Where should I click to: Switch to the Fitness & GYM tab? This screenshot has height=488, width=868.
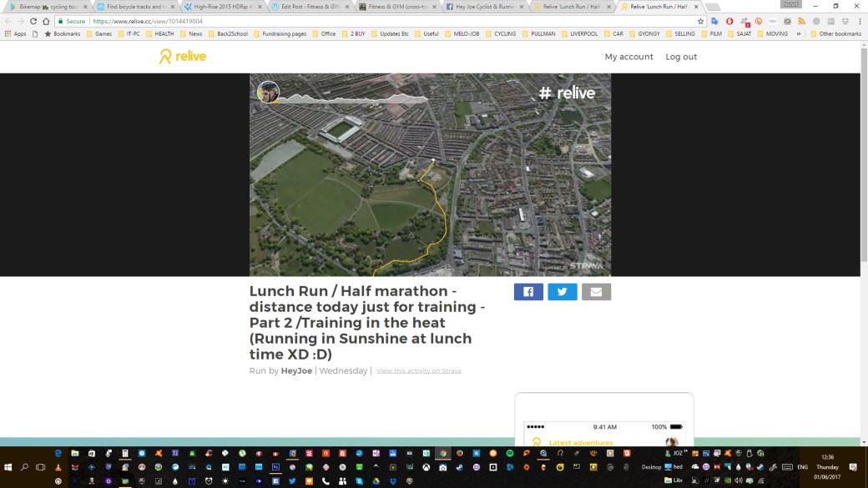(x=392, y=7)
